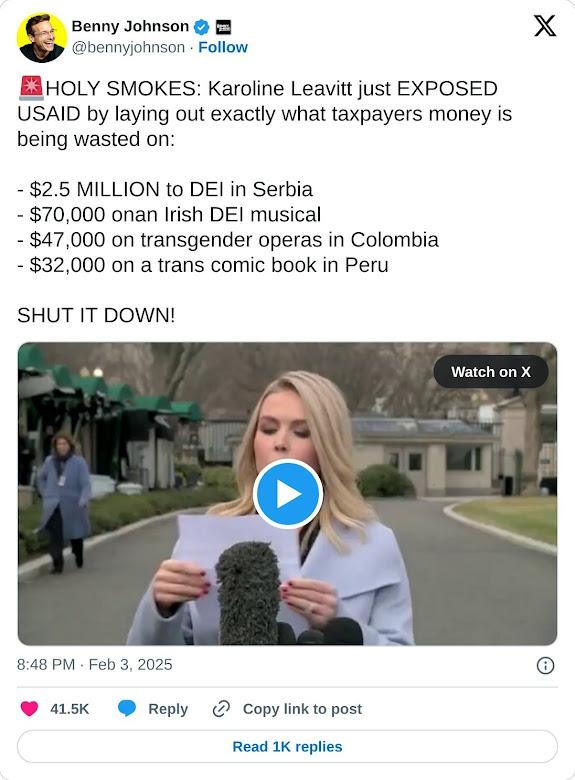The image size is (575, 780).
Task: Click the red siren emoji in tweet
Action: point(31,88)
